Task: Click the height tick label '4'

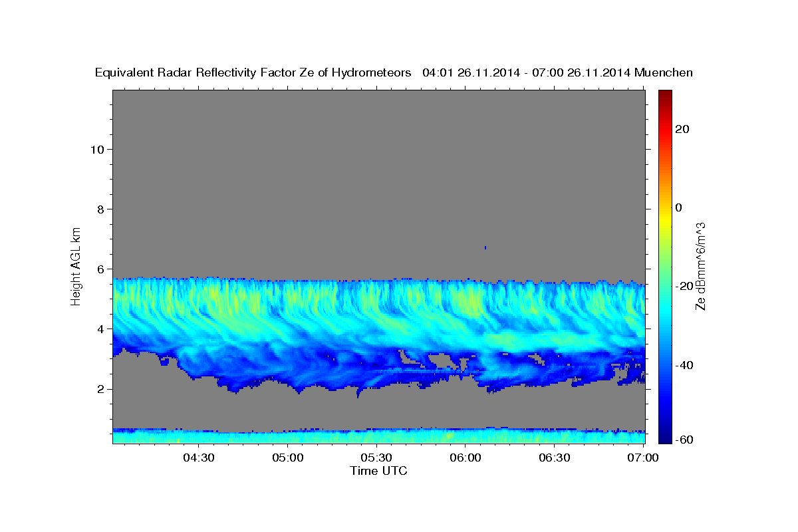Action: [x=99, y=329]
